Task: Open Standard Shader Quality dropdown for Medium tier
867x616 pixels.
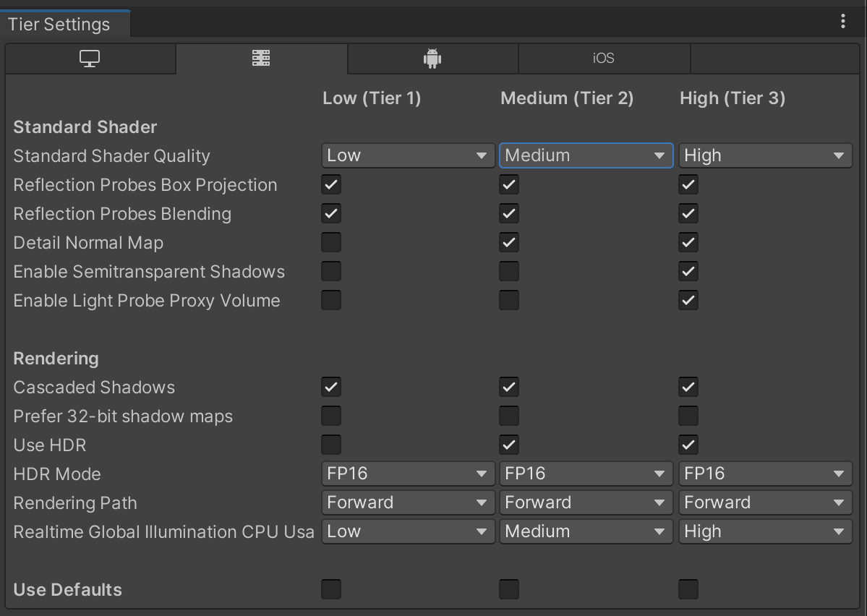Action: click(x=586, y=155)
